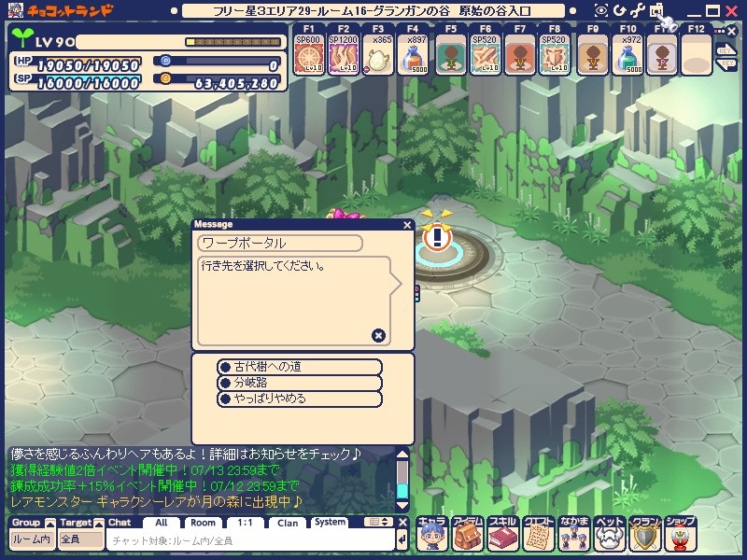Click the 獲得経験値2倍 event message
Screen dimensions: 747x560
tap(145, 470)
